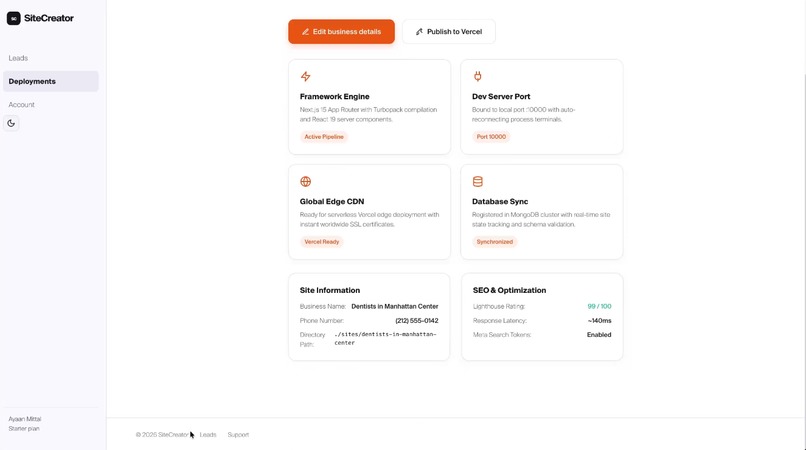806x450 pixels.
Task: Click the © 2025 SiteCreator footer text
Action: [162, 435]
